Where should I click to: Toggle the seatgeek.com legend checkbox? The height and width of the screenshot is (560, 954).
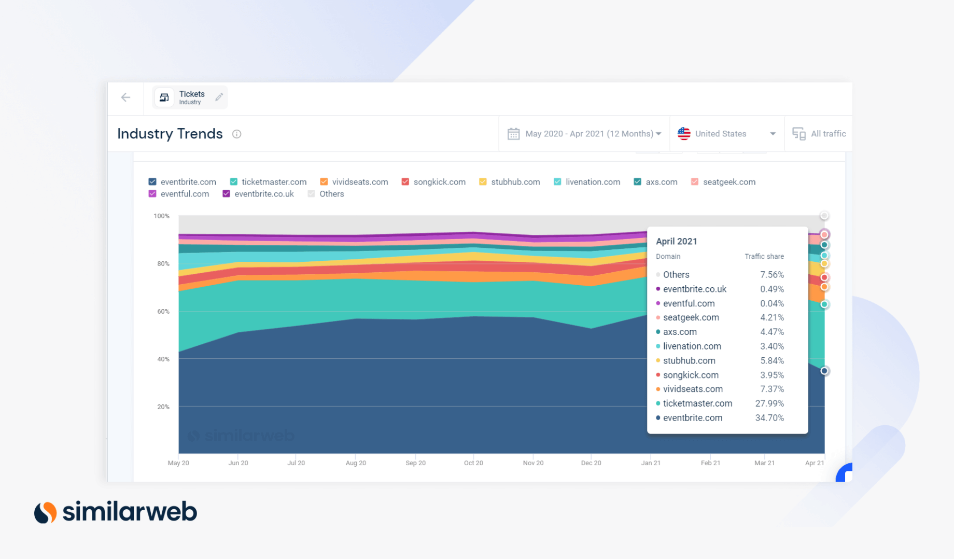(695, 181)
